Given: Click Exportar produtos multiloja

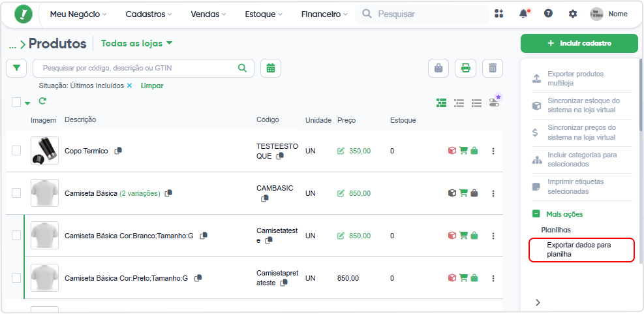Looking at the screenshot, I should [x=575, y=78].
